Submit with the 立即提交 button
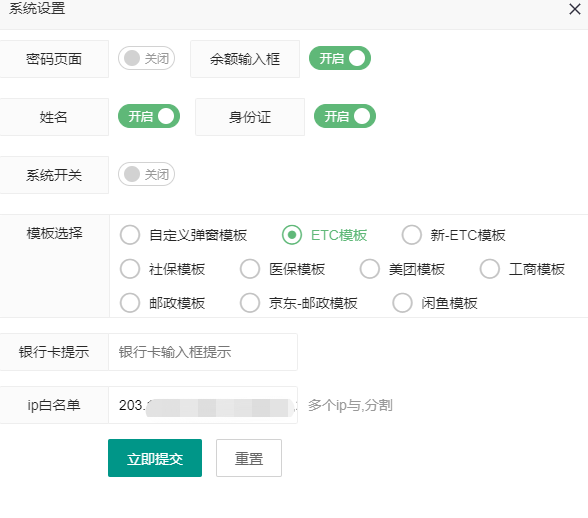Image resolution: width=588 pixels, height=518 pixels. point(155,458)
